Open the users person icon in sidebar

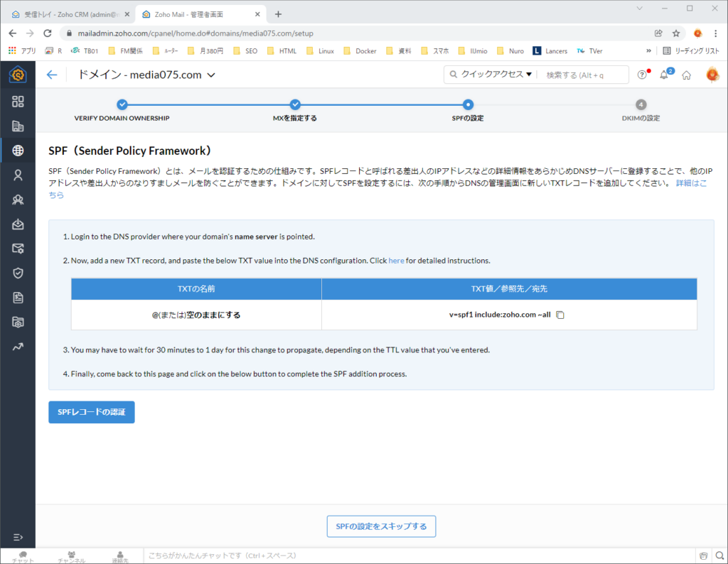tap(18, 175)
